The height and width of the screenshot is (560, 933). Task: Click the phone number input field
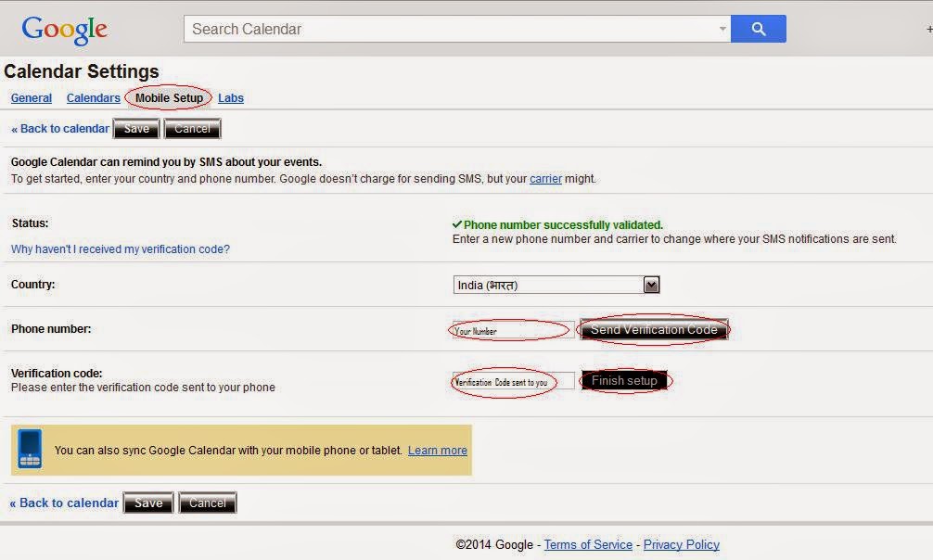coord(514,330)
